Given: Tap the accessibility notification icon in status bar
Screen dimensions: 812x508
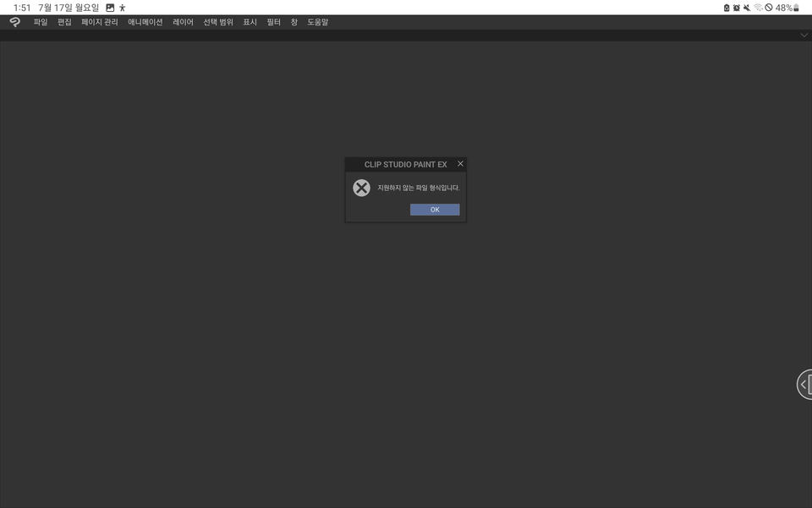Looking at the screenshot, I should pos(121,8).
